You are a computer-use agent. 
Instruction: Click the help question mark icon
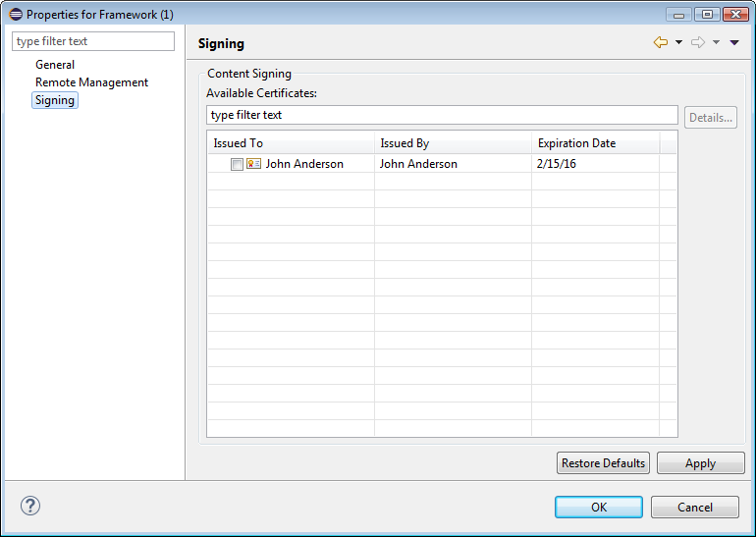pos(30,507)
